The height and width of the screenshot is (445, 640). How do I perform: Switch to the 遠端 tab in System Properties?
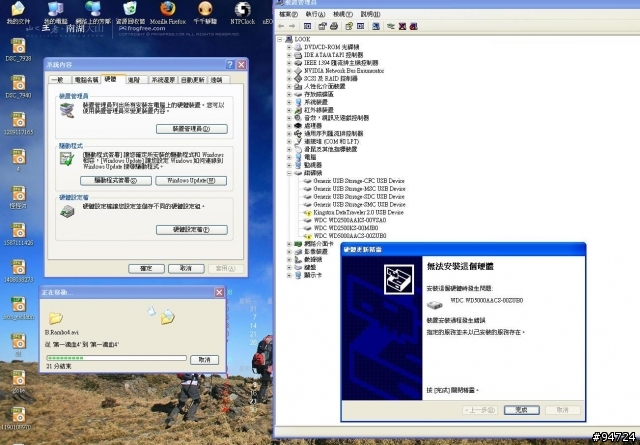(x=217, y=80)
